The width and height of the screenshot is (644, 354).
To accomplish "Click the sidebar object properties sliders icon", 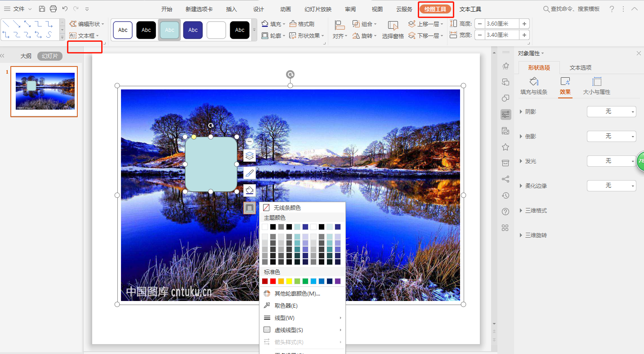I will [505, 115].
